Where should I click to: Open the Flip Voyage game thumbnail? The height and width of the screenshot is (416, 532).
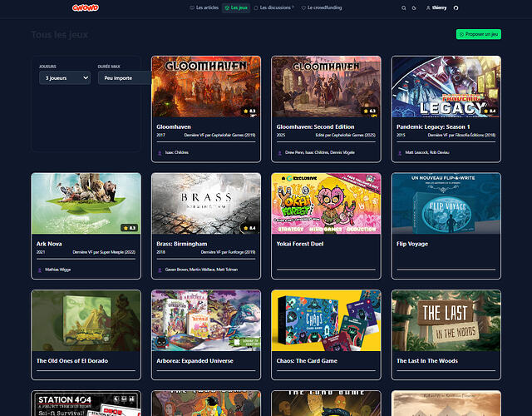446,204
